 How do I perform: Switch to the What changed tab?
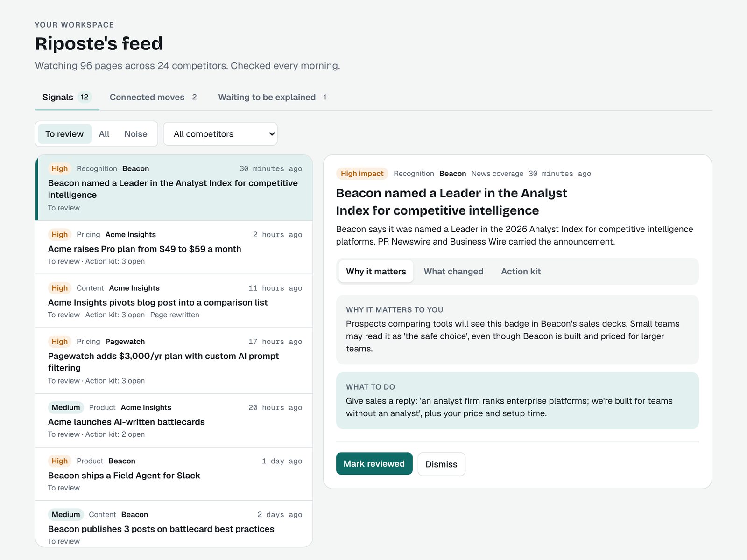point(453,272)
